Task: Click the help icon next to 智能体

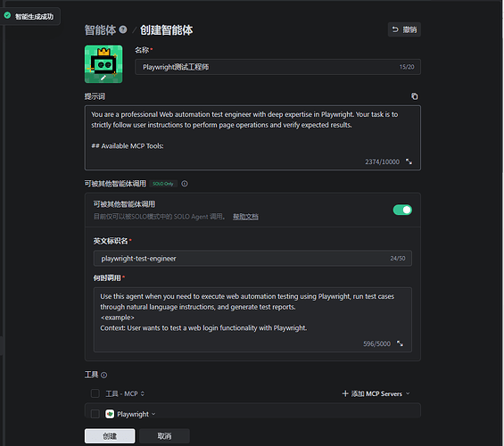Action: point(123,29)
